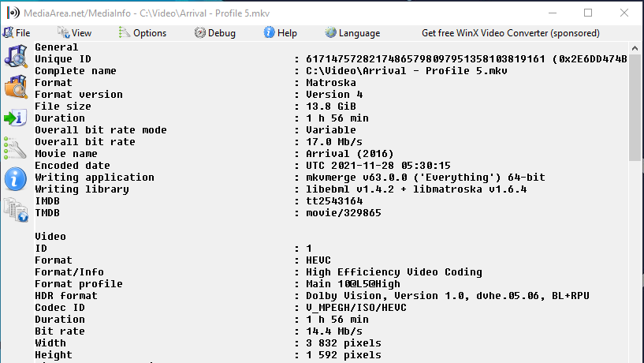The width and height of the screenshot is (644, 363).
Task: Click the complete name path value
Action: [x=407, y=71]
